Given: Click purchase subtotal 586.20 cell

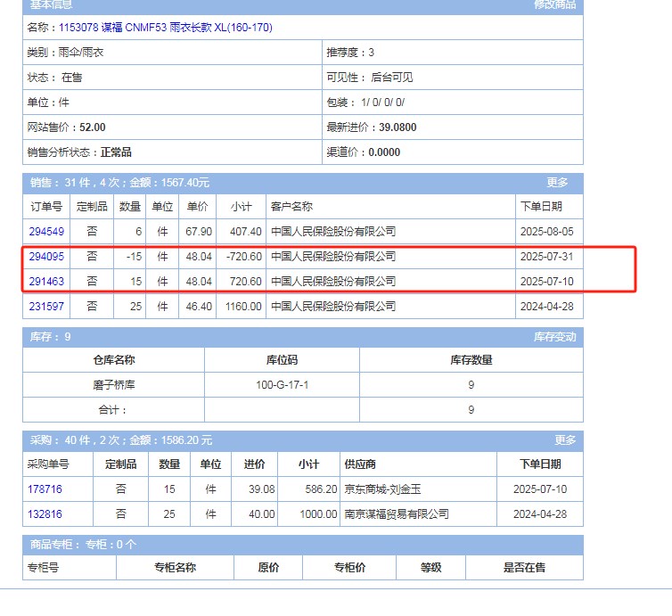Looking at the screenshot, I should [x=308, y=489].
